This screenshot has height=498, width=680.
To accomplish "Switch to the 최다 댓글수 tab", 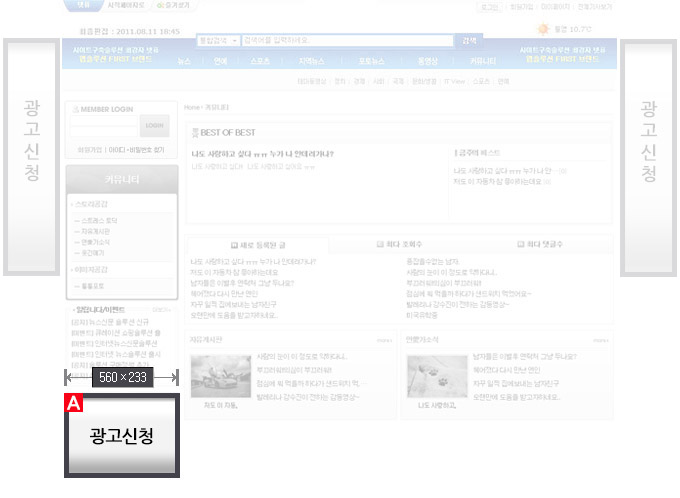I will (541, 244).
